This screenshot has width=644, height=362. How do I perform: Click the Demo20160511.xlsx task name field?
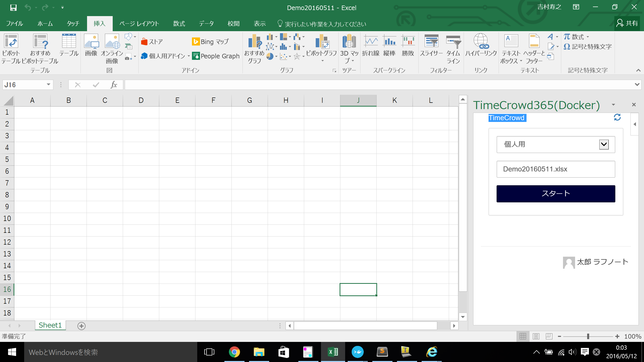coord(556,169)
